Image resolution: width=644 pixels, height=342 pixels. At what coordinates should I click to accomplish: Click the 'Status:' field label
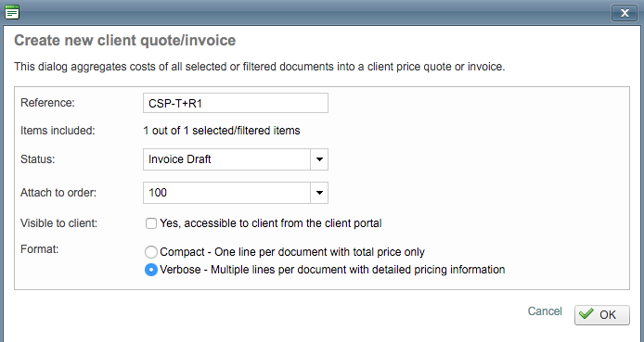(38, 159)
